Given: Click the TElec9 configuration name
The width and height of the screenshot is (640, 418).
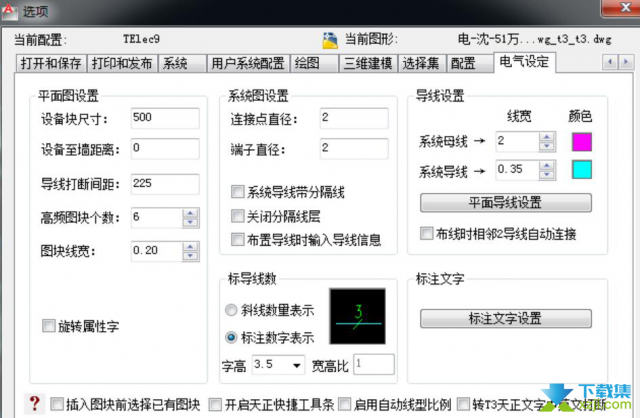Looking at the screenshot, I should 141,39.
